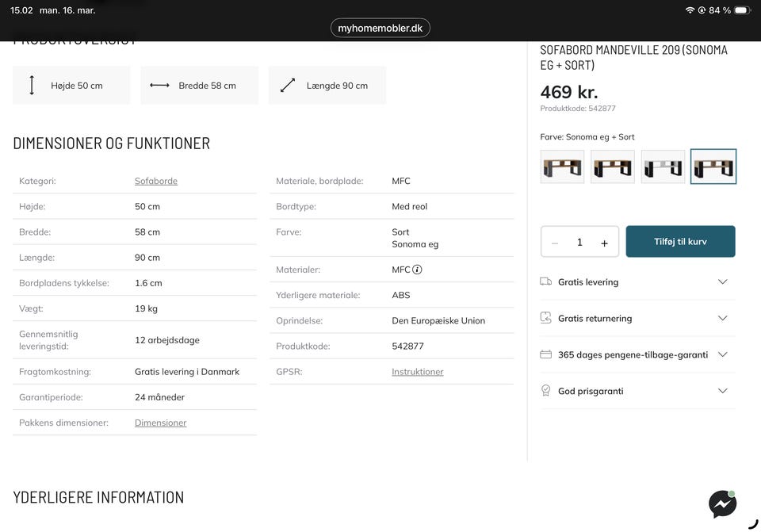Click the Gratis levering truck icon
761x532 pixels.
(545, 281)
